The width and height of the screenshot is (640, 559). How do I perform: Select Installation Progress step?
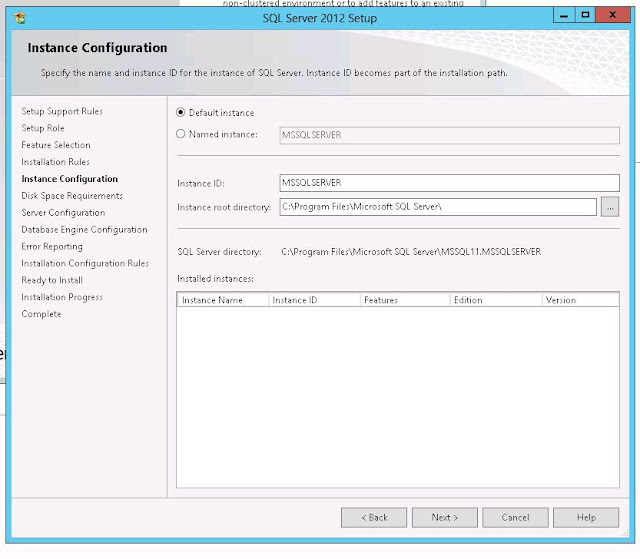62,297
